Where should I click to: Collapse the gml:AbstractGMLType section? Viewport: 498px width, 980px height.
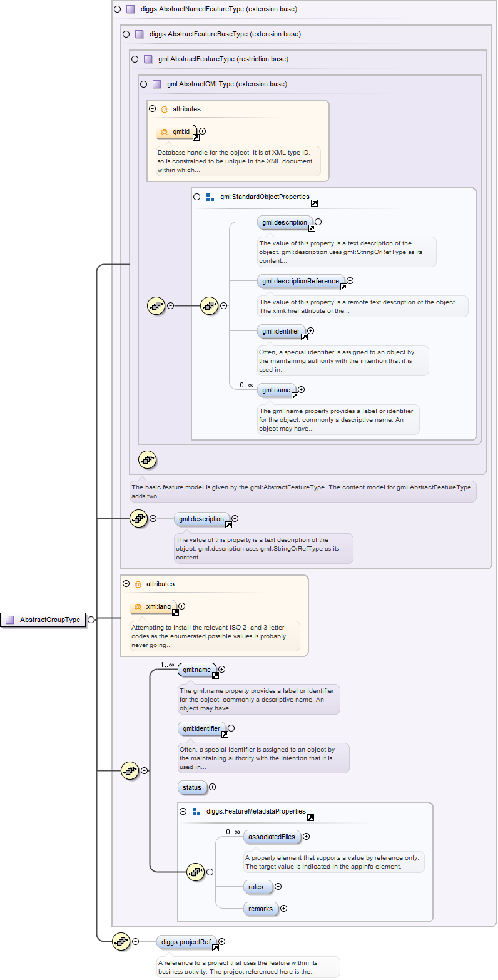143,84
